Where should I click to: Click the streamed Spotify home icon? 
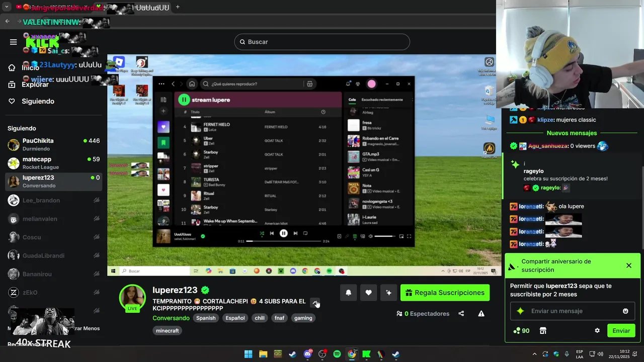tap(192, 84)
